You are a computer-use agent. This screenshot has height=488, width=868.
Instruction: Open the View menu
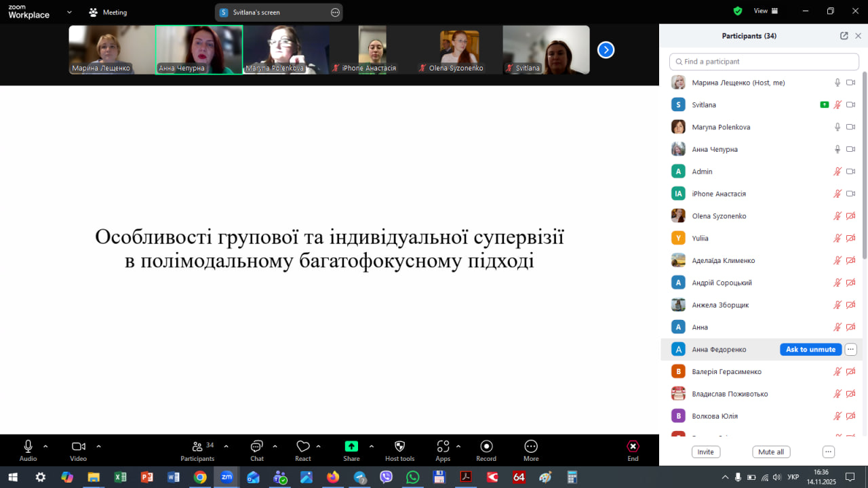766,11
